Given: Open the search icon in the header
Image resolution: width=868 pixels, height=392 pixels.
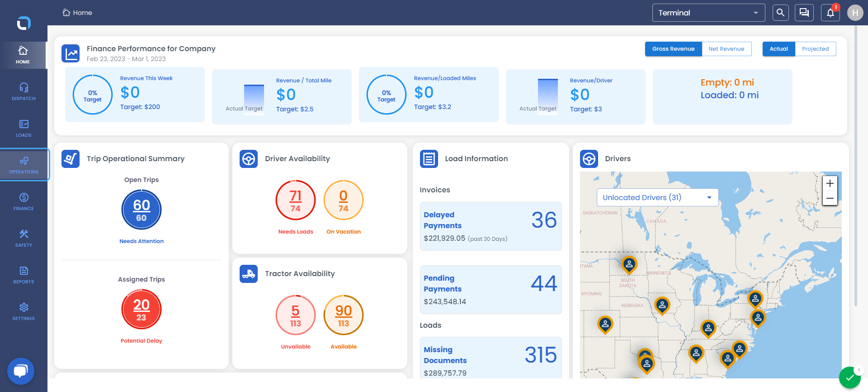Looking at the screenshot, I should pyautogui.click(x=781, y=13).
